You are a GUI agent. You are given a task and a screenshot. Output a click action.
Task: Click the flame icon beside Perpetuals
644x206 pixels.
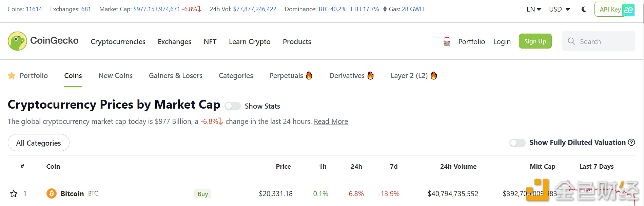click(309, 75)
